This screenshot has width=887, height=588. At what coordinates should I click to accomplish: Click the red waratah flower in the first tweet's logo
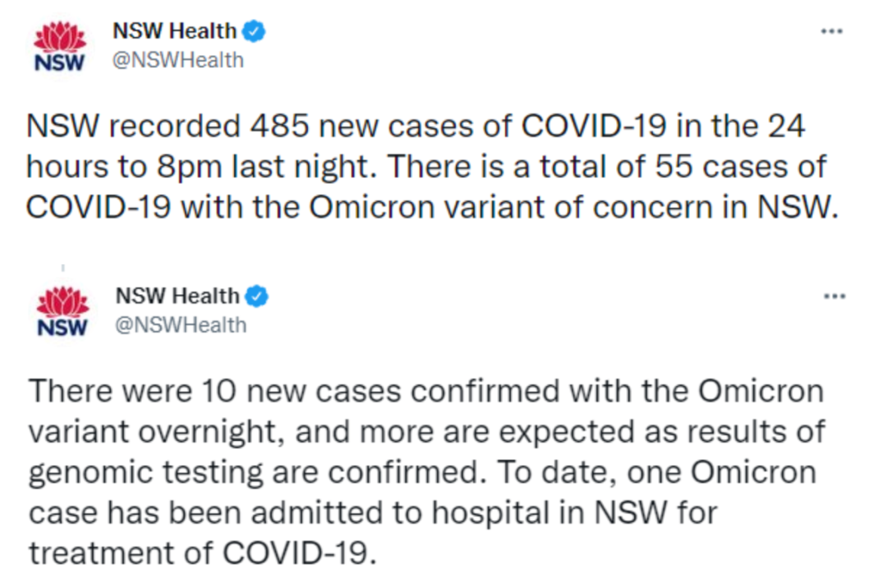(x=59, y=36)
